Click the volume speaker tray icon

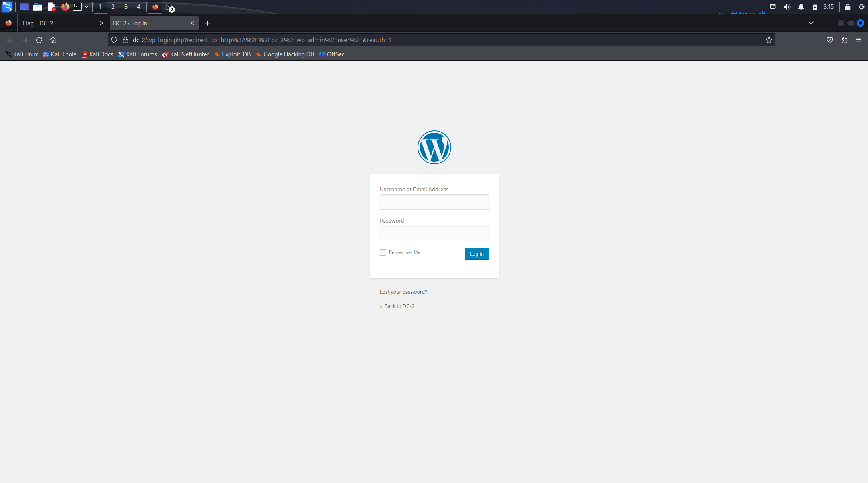tap(787, 7)
